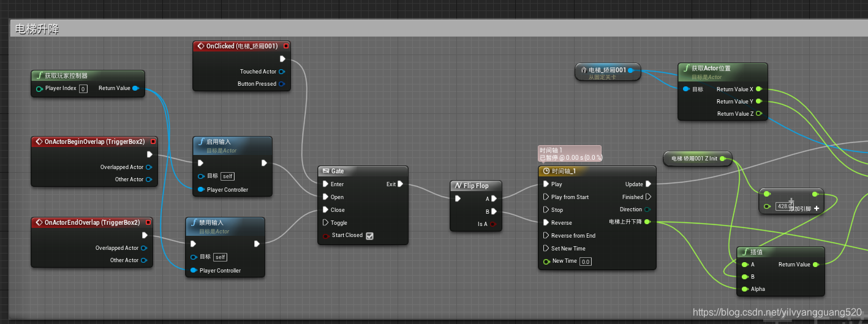Screen dimensions: 868x324
Task: Click the A output pin on Flip Flop
Action: (x=494, y=198)
